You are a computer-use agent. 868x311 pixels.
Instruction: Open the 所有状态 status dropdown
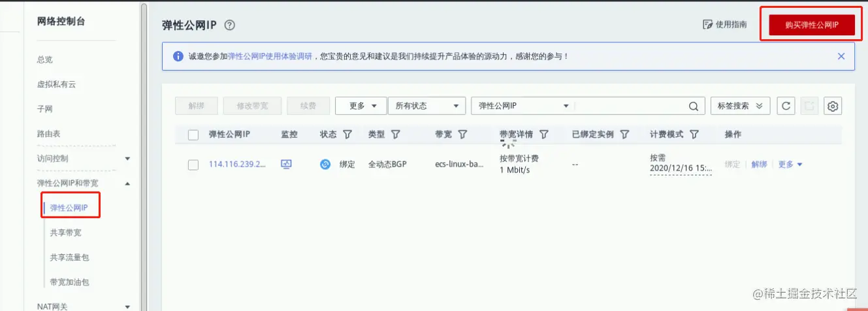coord(426,106)
